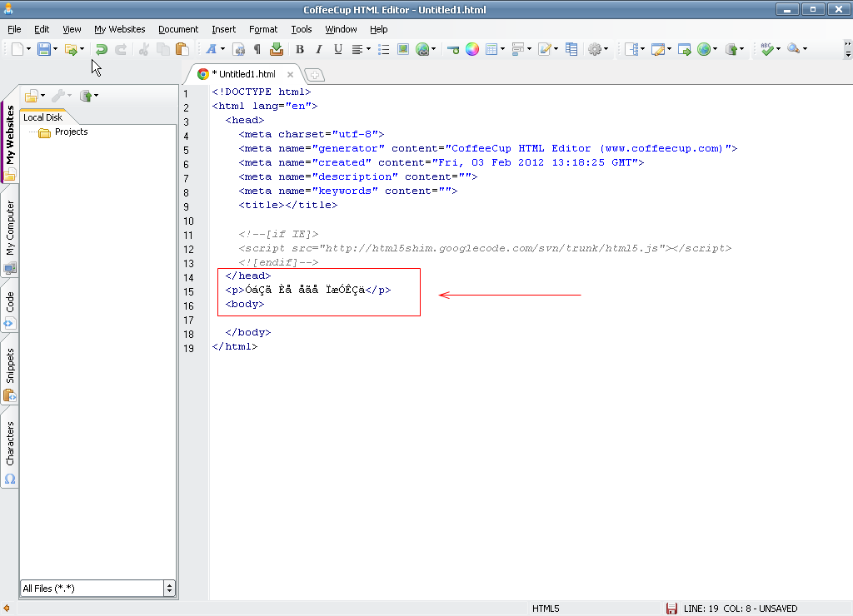Click the magnifying glass search icon
Viewport: 853px width, 616px height.
click(x=794, y=49)
